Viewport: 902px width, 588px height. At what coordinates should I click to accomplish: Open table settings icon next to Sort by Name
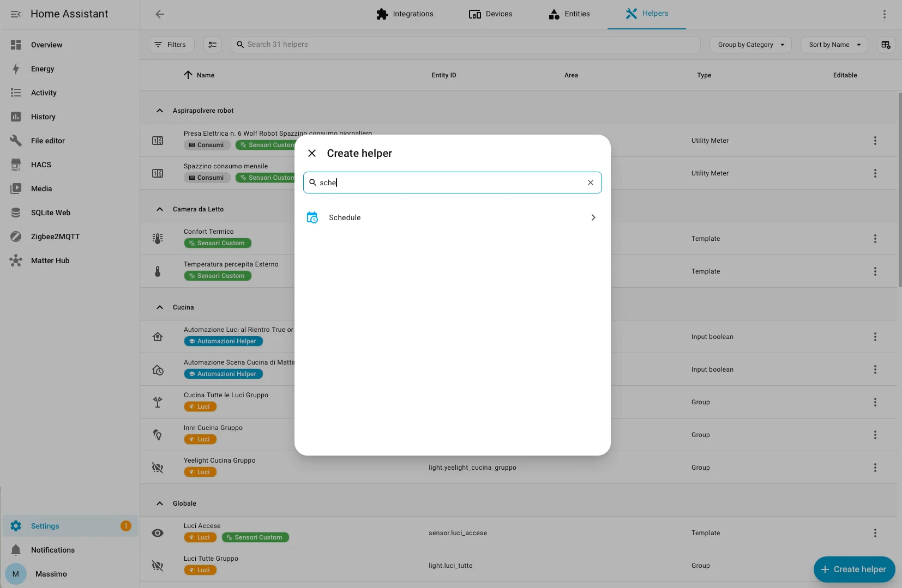(x=886, y=45)
